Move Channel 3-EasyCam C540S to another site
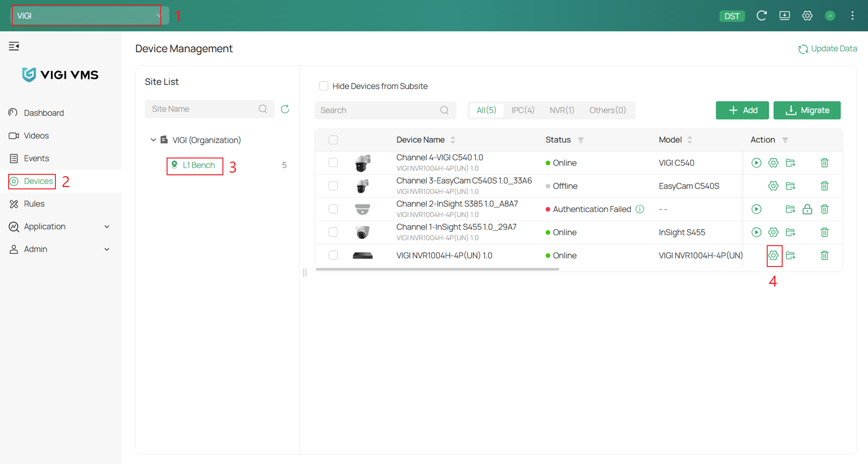The width and height of the screenshot is (868, 464). pos(790,186)
